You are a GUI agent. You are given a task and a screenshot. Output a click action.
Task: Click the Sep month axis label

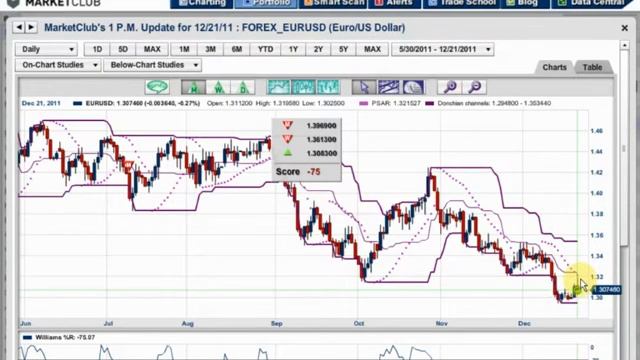pos(277,323)
